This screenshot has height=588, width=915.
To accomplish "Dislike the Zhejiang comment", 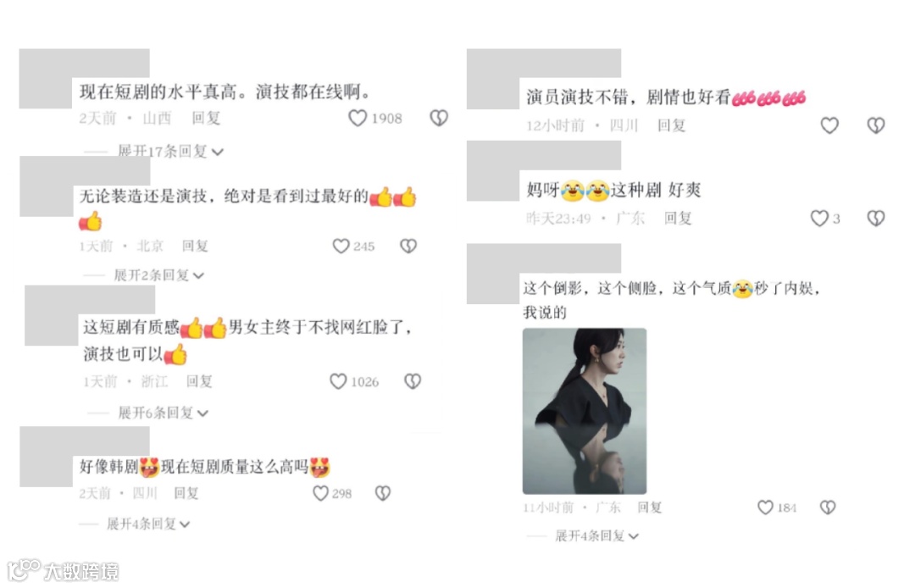I will [x=413, y=381].
